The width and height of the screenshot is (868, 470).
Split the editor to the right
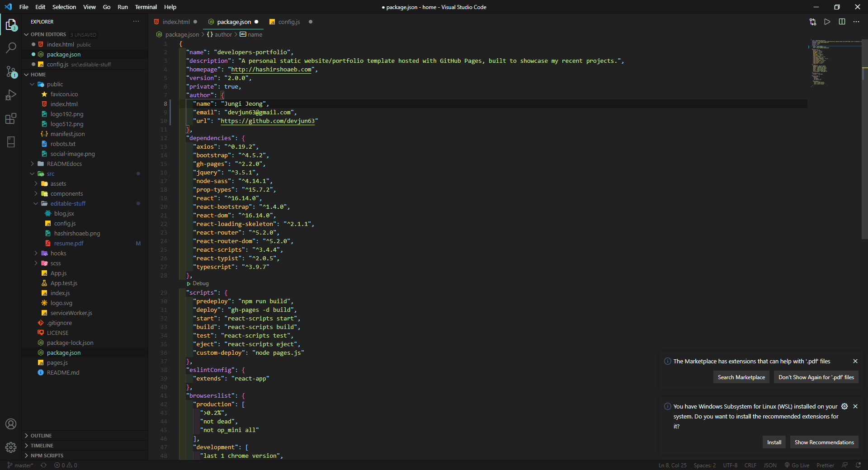click(842, 22)
